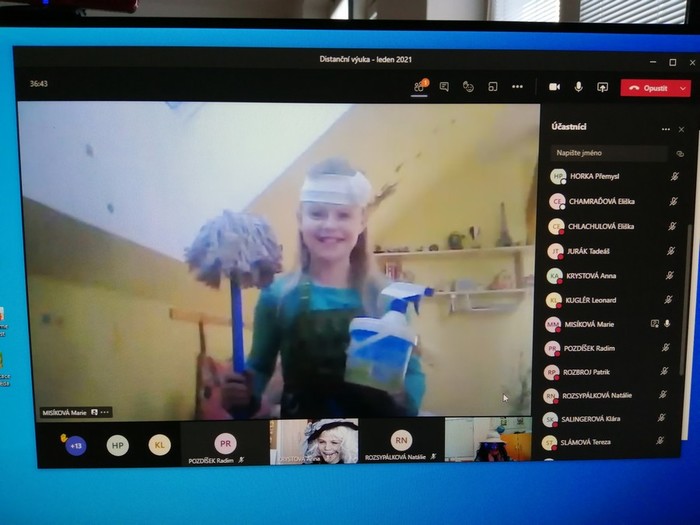The width and height of the screenshot is (700, 525).
Task: Select participant POZDÍŠEK Radim in list
Action: (x=607, y=348)
